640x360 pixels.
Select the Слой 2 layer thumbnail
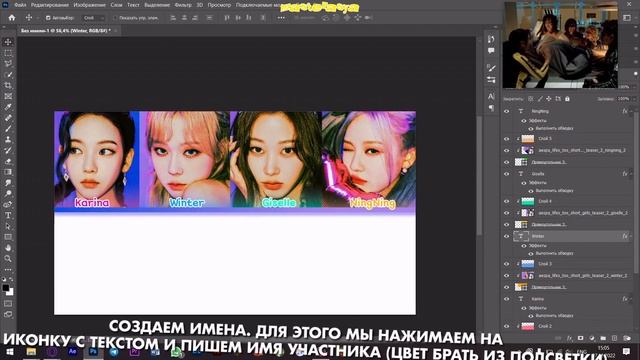tap(528, 327)
